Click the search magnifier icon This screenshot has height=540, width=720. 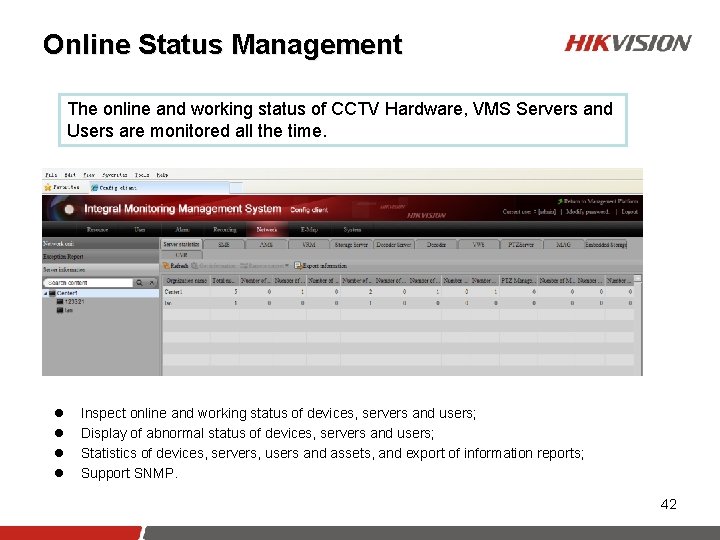[x=140, y=283]
